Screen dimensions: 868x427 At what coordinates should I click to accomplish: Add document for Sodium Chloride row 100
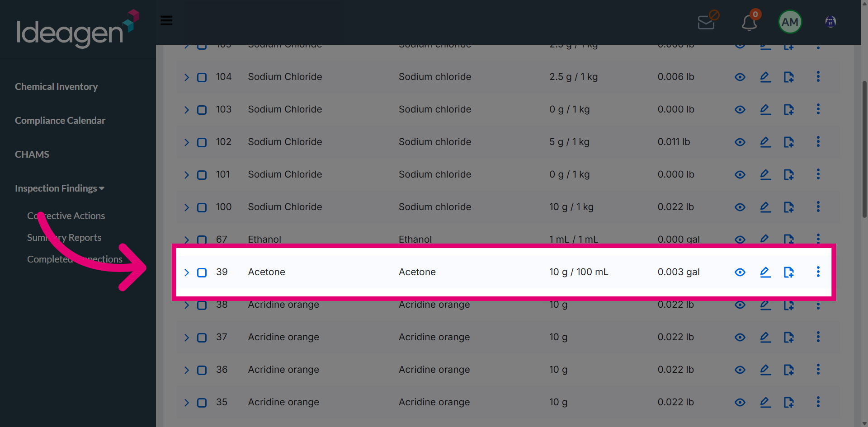coord(789,207)
